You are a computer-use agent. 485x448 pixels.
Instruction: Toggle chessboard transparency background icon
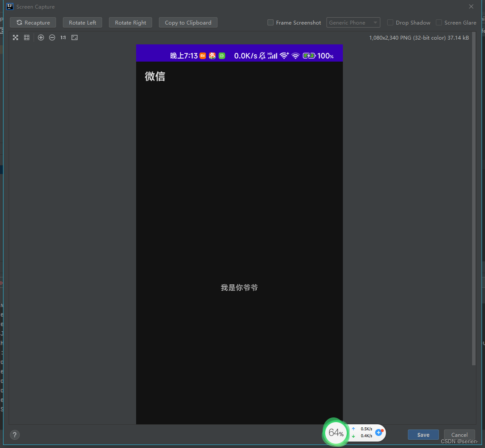[16, 37]
